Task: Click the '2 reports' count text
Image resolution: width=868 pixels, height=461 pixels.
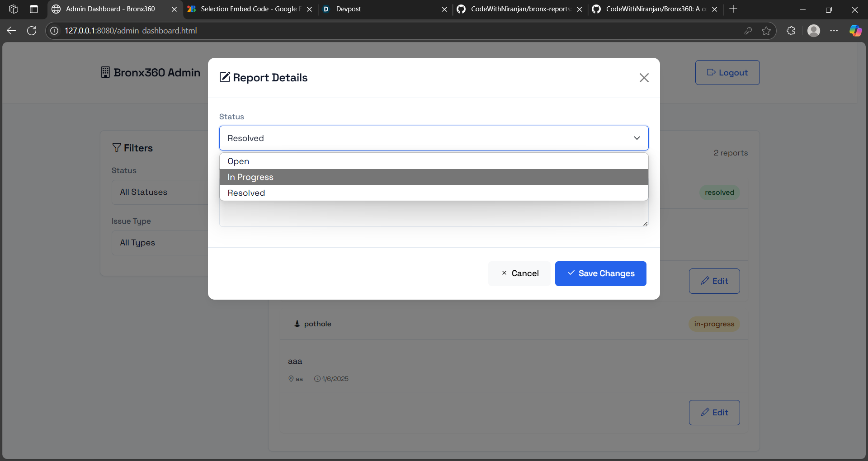Action: [731, 153]
